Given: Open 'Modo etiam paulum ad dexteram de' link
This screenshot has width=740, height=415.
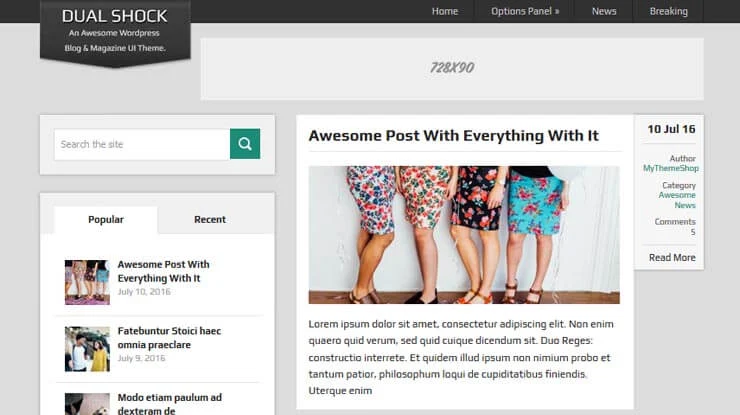Looking at the screenshot, I should pyautogui.click(x=169, y=404).
